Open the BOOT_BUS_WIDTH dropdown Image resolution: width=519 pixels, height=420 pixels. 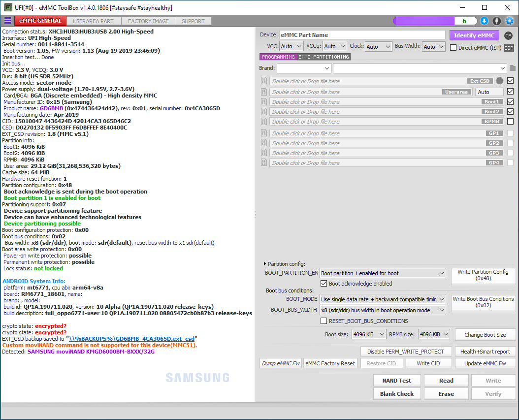pyautogui.click(x=383, y=310)
